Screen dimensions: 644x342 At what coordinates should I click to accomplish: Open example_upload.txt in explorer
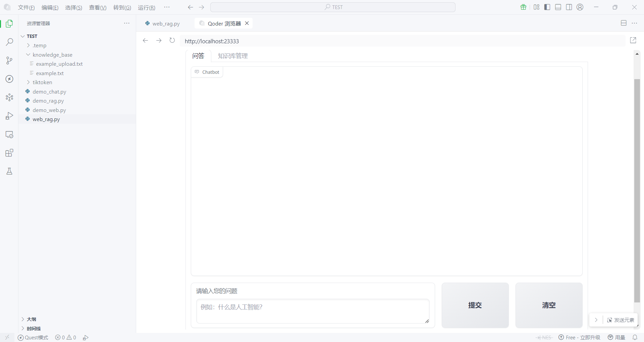(59, 64)
